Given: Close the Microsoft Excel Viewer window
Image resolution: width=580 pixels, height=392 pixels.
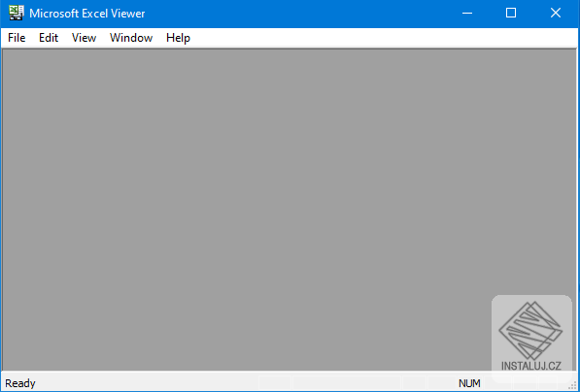Looking at the screenshot, I should [x=556, y=14].
